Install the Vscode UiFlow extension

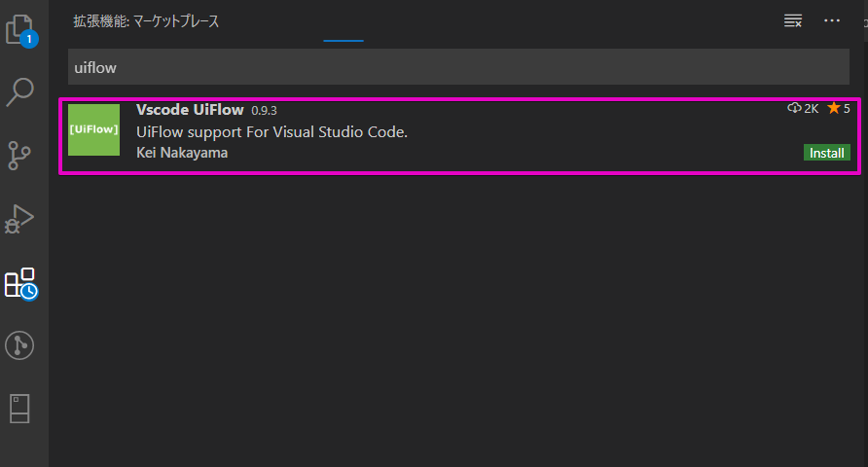(x=826, y=153)
